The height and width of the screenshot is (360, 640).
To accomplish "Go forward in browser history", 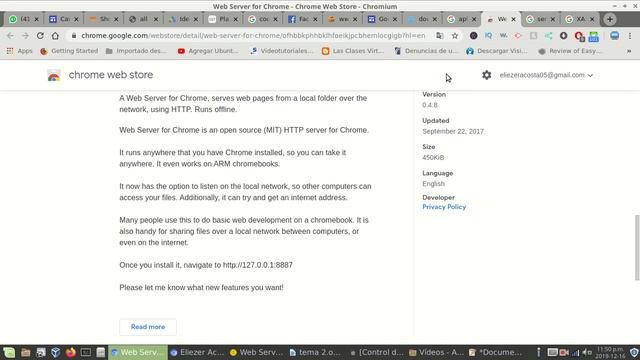I will tap(25, 36).
